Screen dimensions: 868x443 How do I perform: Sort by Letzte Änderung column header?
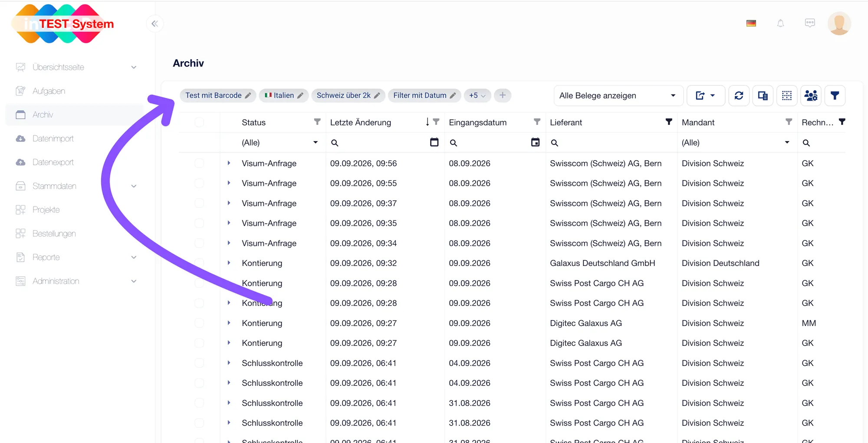coord(360,122)
